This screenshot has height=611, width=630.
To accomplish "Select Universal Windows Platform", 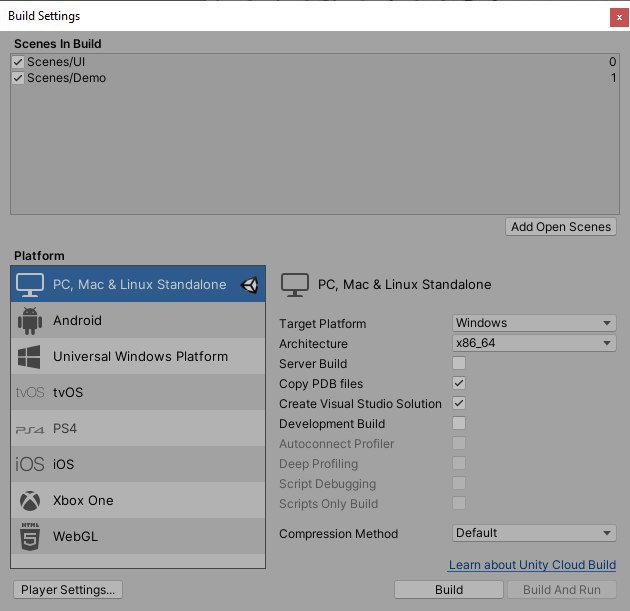I will click(138, 356).
